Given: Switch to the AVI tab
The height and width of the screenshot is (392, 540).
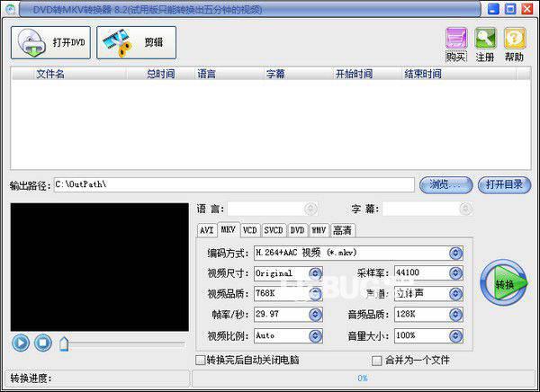Looking at the screenshot, I should (x=207, y=230).
